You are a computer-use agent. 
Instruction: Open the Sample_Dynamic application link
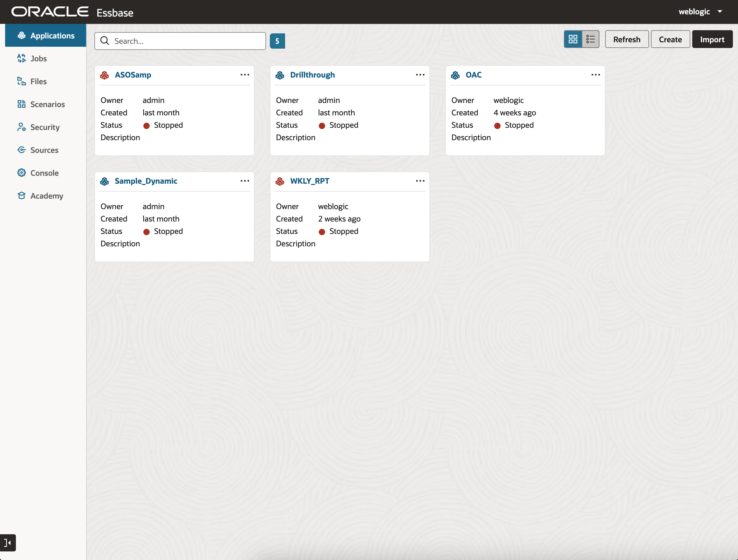pyautogui.click(x=146, y=181)
